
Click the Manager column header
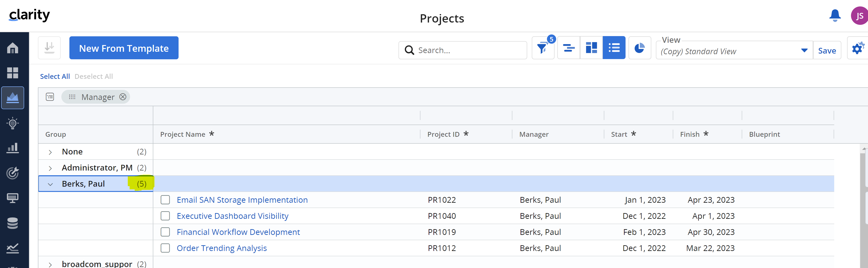[534, 134]
